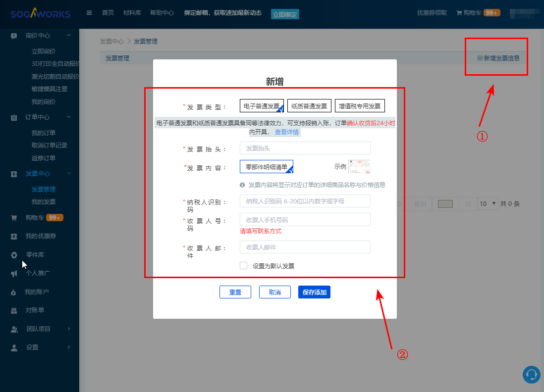Click the 发票抬头 input field
The width and height of the screenshot is (544, 392).
[305, 148]
